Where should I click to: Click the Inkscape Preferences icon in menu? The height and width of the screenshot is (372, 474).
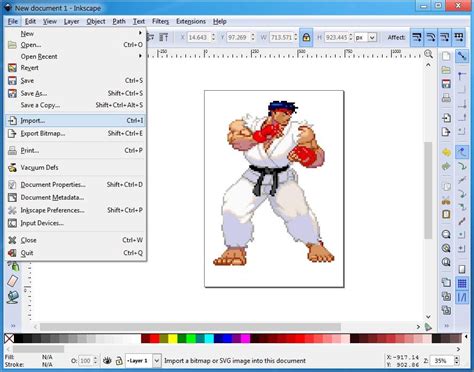pyautogui.click(x=12, y=210)
